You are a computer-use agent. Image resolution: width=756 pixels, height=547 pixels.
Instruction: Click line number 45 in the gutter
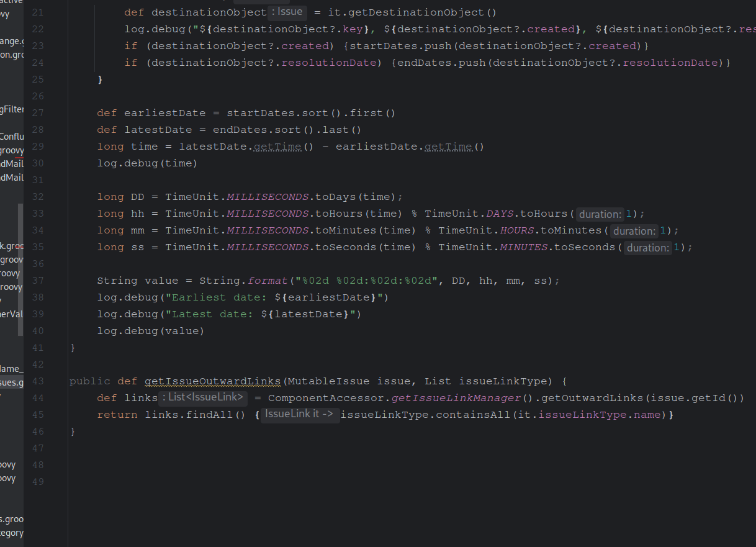pos(37,415)
